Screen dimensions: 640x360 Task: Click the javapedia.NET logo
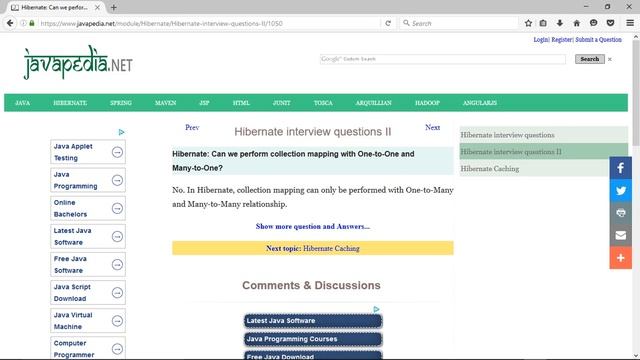click(78, 62)
